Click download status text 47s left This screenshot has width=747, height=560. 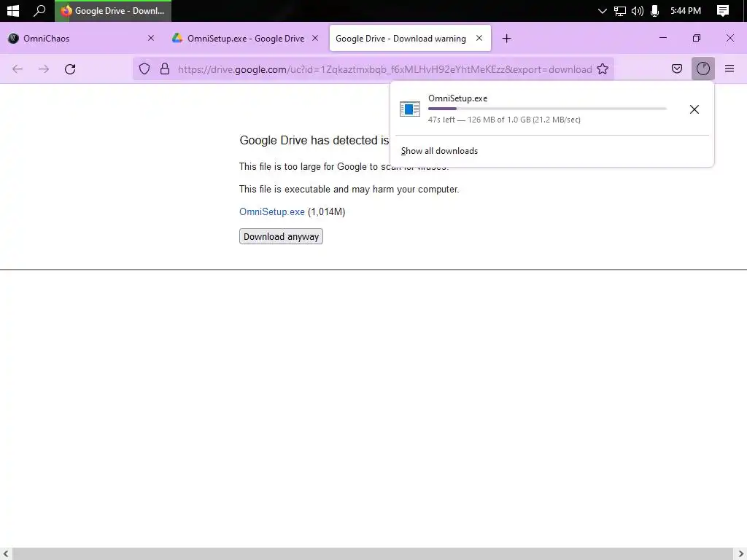pos(504,120)
